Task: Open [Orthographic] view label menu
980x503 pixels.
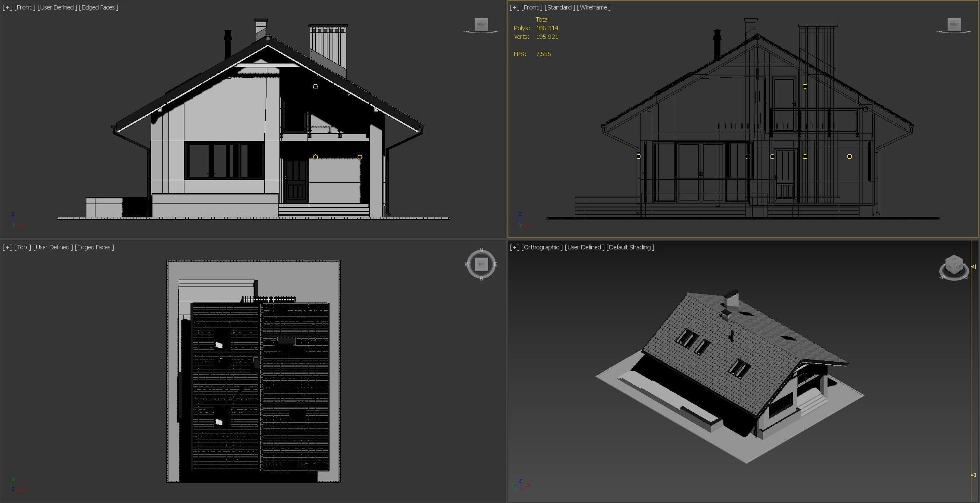Action: click(542, 247)
